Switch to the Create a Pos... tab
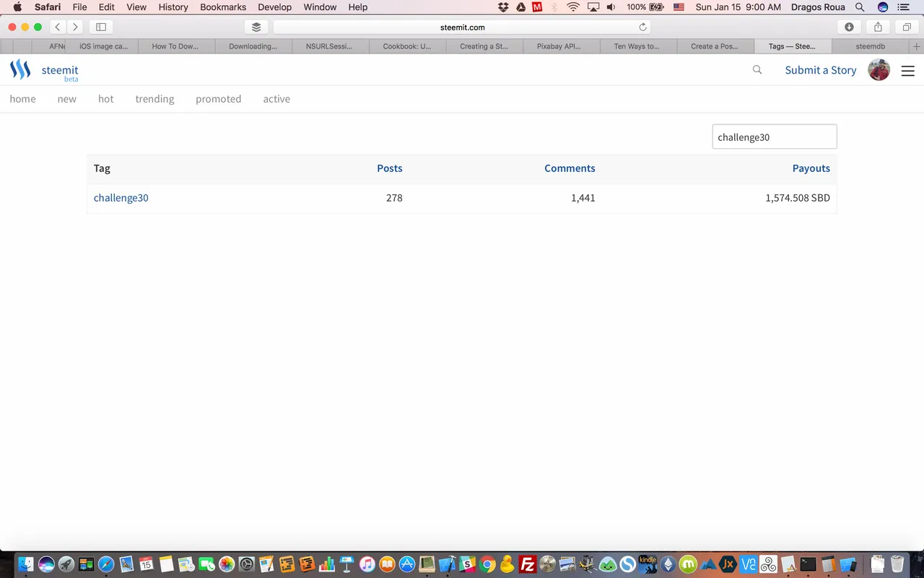This screenshot has width=924, height=578. point(715,46)
